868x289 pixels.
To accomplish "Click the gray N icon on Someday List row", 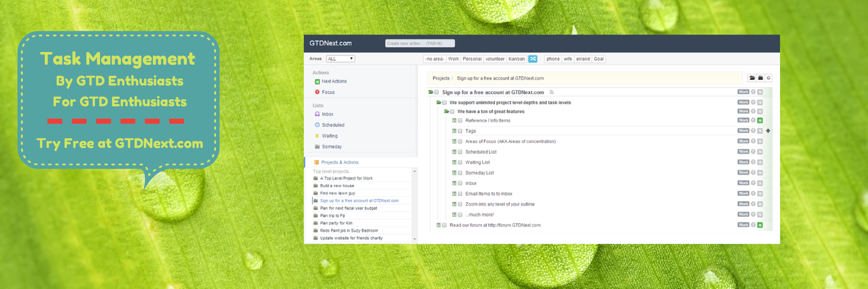I will click(x=760, y=173).
